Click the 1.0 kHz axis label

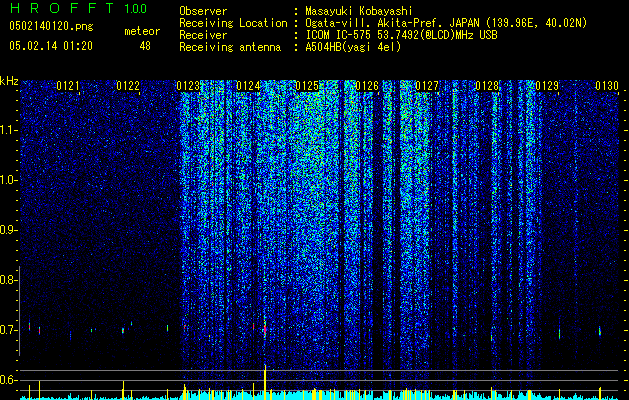9,181
